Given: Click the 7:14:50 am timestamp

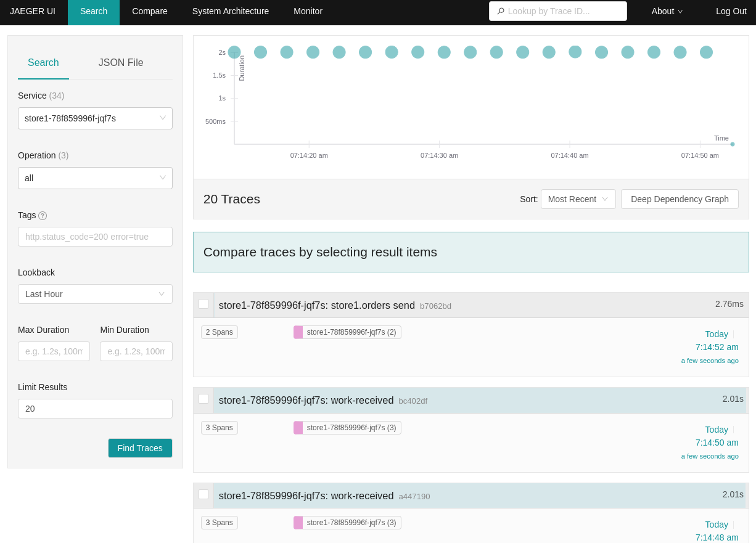Looking at the screenshot, I should click(x=717, y=443).
